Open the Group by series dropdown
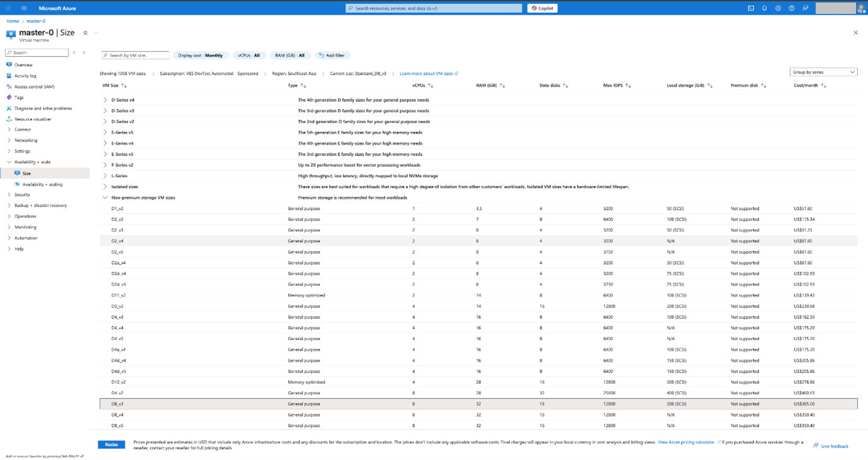 (x=823, y=71)
